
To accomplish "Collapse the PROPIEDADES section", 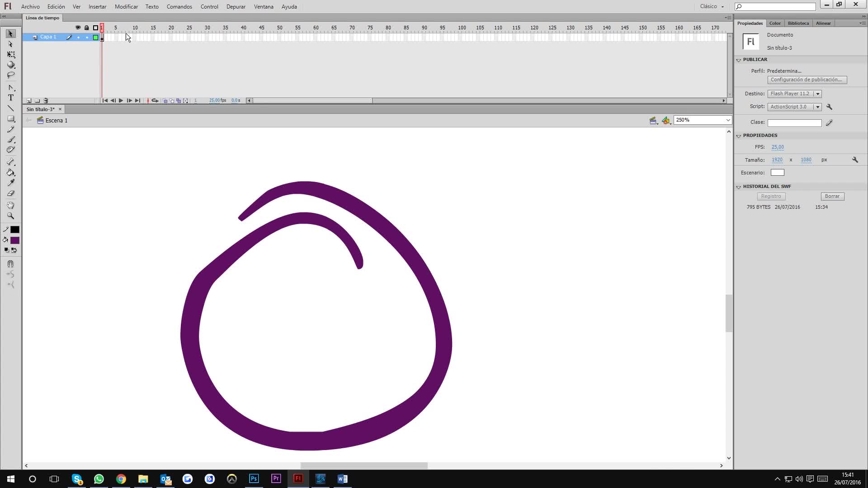I will pos(739,136).
